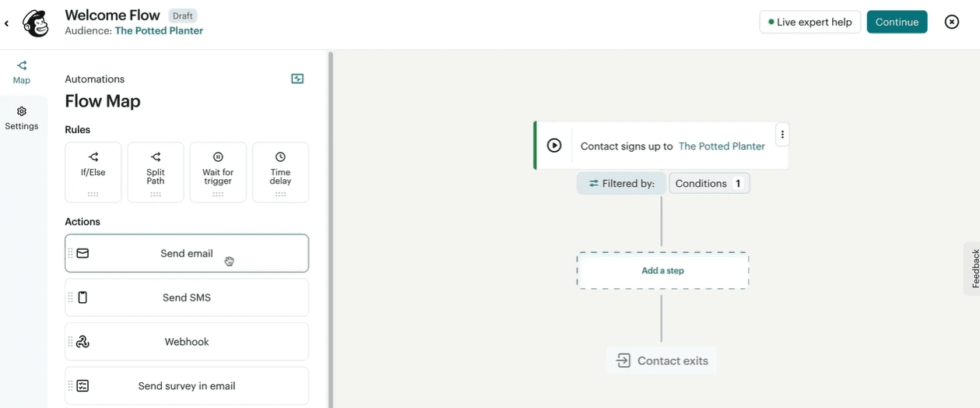Click the Mailchimp monkey logo
This screenshot has width=980, height=408.
pos(36,23)
